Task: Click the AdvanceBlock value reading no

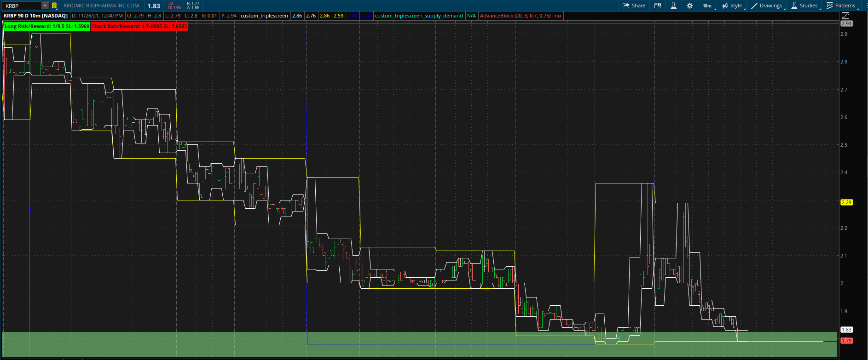Action: 558,16
